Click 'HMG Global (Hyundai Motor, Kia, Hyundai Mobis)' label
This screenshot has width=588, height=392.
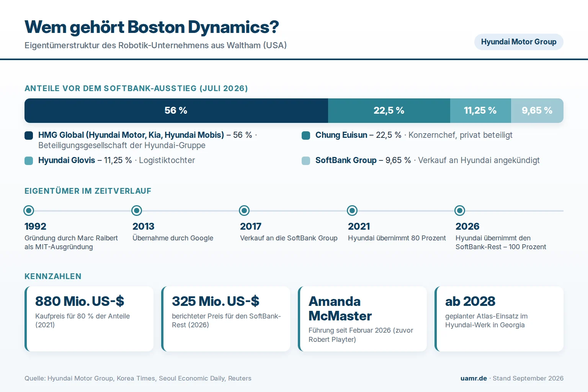(131, 135)
